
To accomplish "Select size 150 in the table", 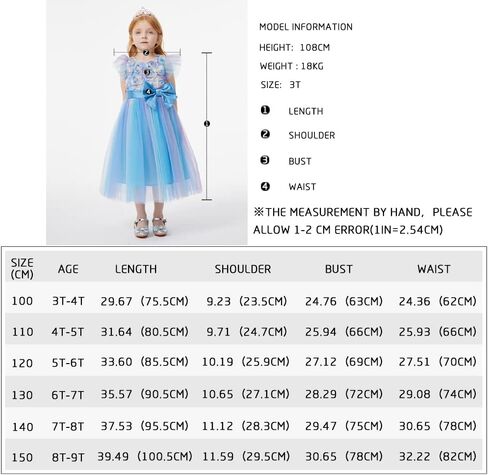I will pyautogui.click(x=22, y=457).
